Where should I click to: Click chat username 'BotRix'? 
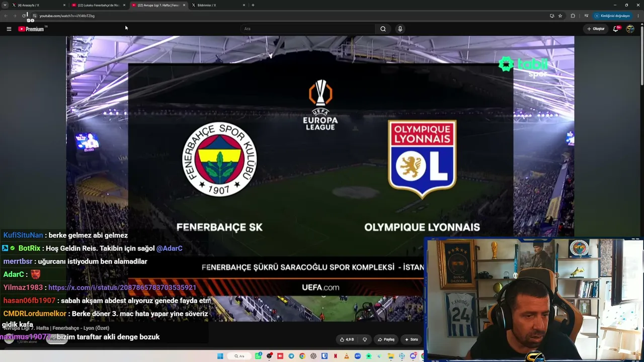[29, 248]
